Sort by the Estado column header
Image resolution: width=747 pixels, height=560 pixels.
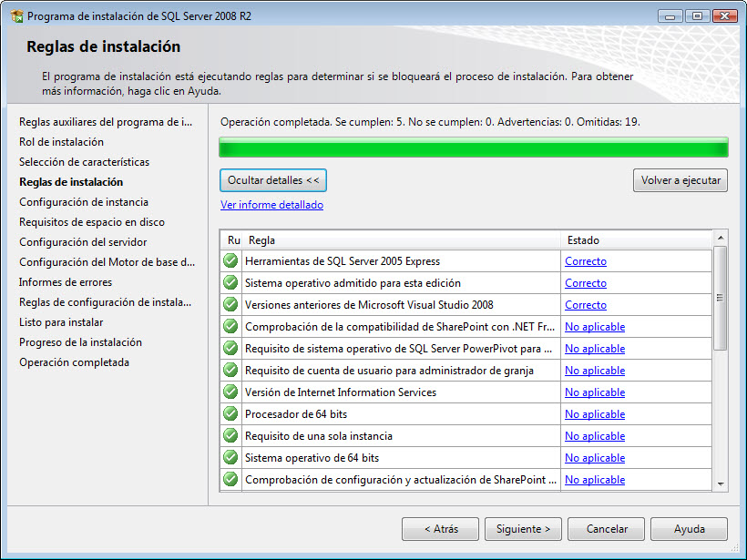[636, 240]
